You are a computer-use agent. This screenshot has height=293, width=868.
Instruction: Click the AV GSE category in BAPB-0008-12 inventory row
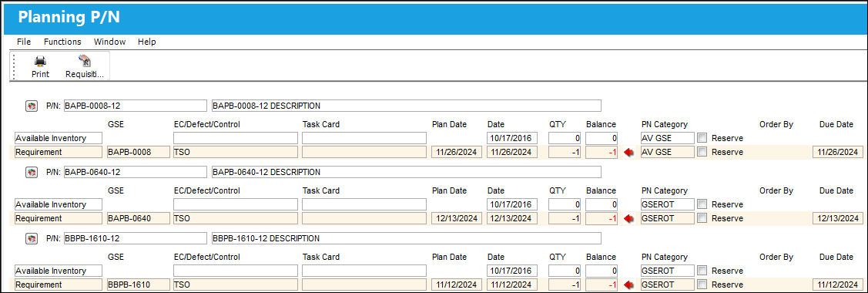click(668, 138)
